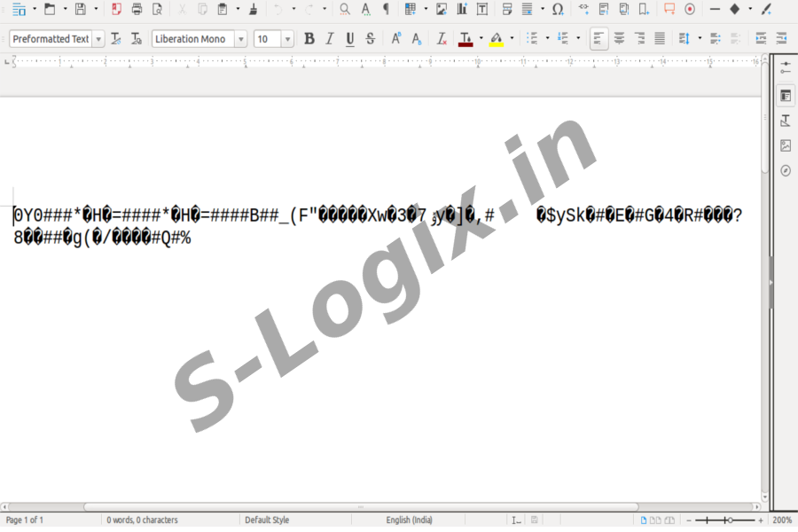This screenshot has width=798, height=532.
Task: Open the sidebar Navigator deck
Action: click(x=786, y=170)
